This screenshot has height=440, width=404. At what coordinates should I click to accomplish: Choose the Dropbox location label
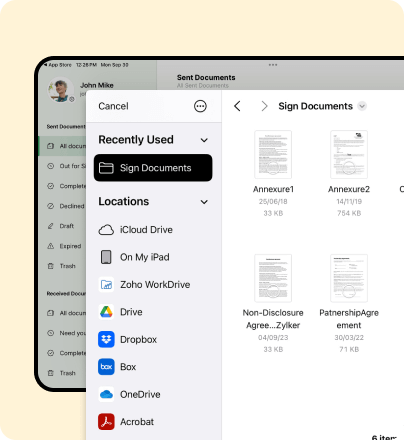(x=138, y=340)
